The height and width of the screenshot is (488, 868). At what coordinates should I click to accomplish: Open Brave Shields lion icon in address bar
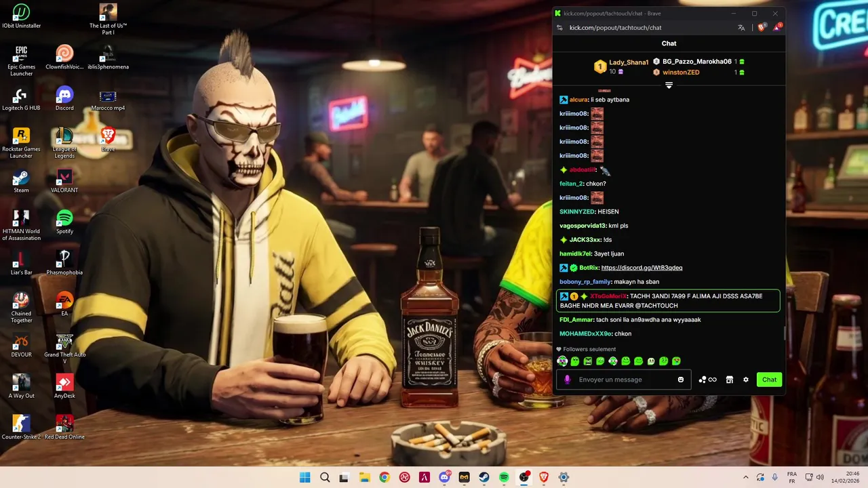click(762, 28)
